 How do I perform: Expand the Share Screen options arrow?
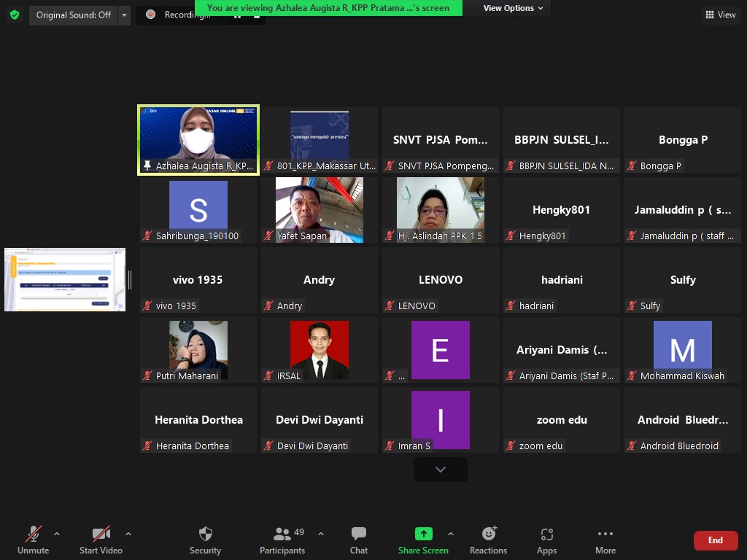point(450,534)
